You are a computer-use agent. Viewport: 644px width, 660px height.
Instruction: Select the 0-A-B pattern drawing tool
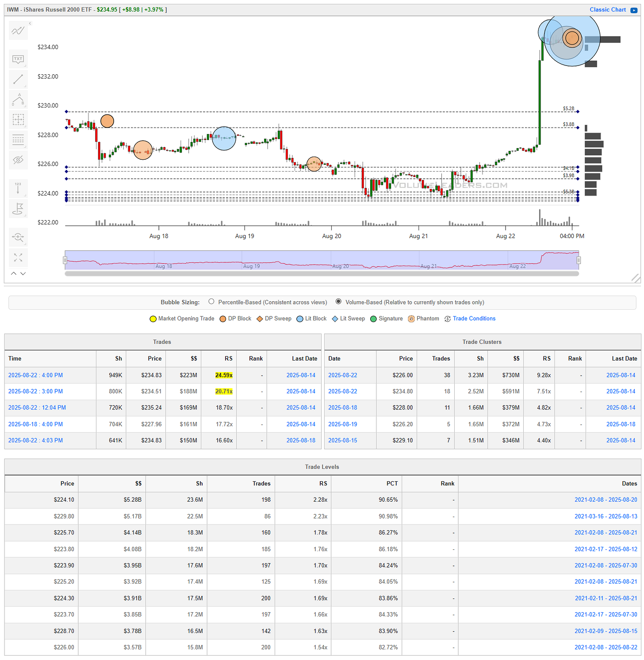[x=18, y=100]
